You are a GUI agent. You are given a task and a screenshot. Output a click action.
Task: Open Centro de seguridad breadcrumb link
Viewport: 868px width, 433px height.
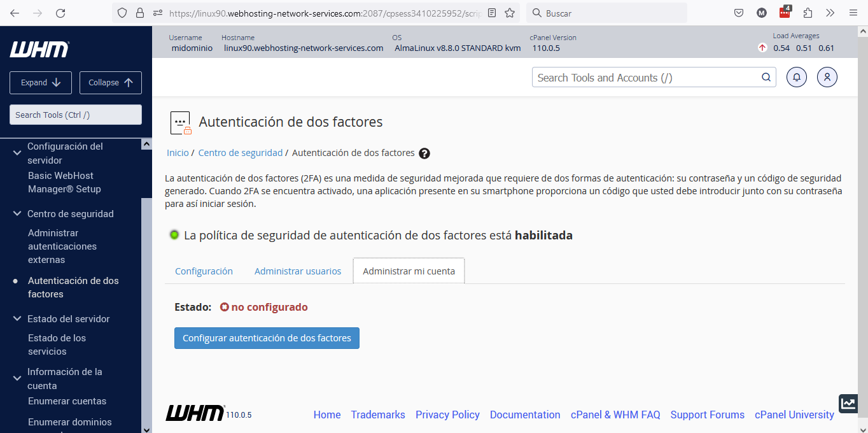[x=241, y=153]
